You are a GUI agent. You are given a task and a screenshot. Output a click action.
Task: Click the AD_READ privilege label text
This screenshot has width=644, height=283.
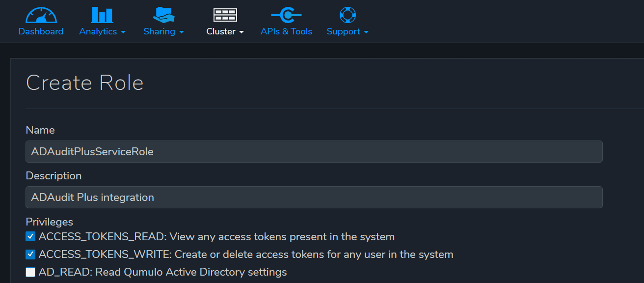162,272
